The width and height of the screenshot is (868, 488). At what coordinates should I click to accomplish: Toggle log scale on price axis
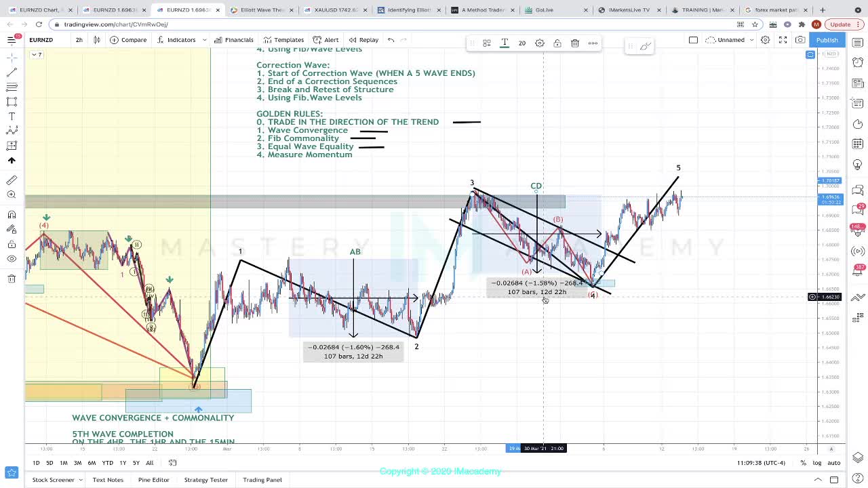coord(817,463)
